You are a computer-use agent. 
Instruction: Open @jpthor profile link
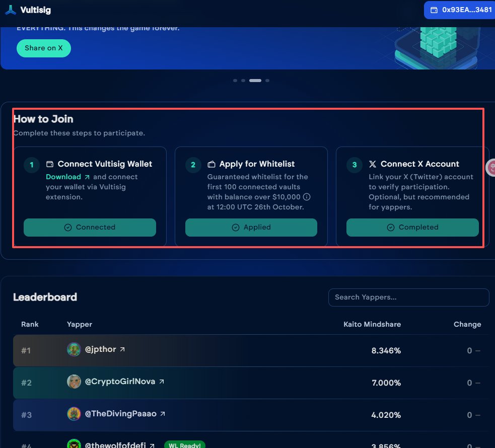coord(100,349)
